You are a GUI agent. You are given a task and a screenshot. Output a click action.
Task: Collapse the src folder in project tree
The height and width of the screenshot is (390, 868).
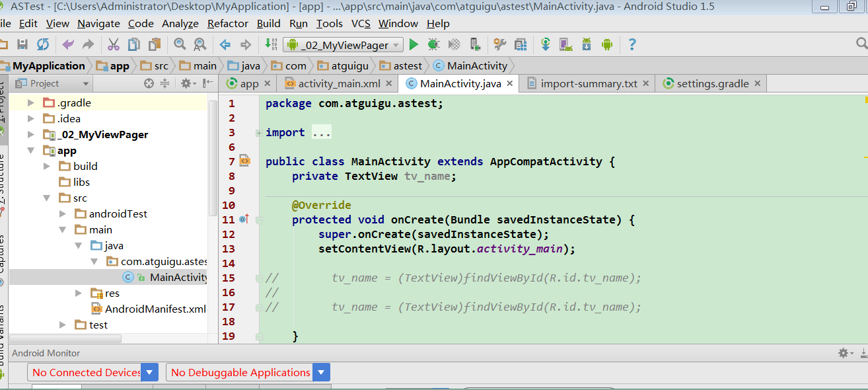(46, 198)
